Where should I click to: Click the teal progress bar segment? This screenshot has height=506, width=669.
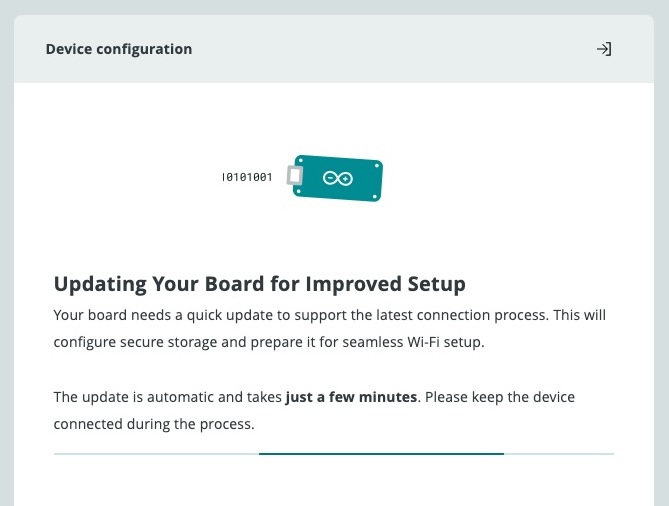pos(381,454)
